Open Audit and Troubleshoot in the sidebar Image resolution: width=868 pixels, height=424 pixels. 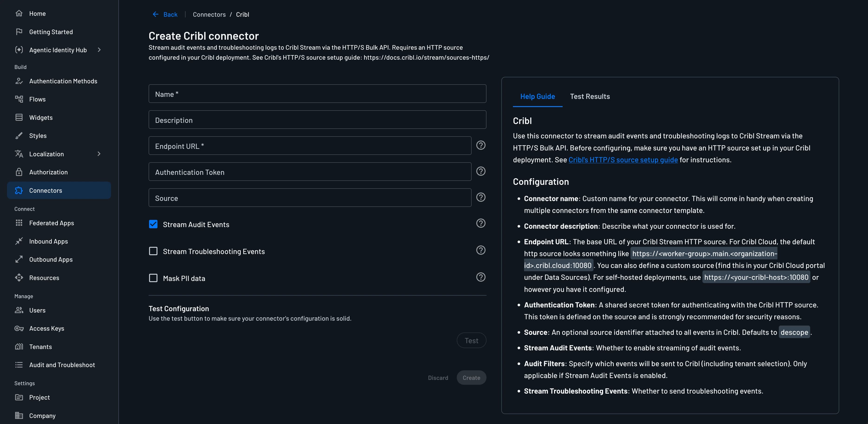click(x=59, y=365)
